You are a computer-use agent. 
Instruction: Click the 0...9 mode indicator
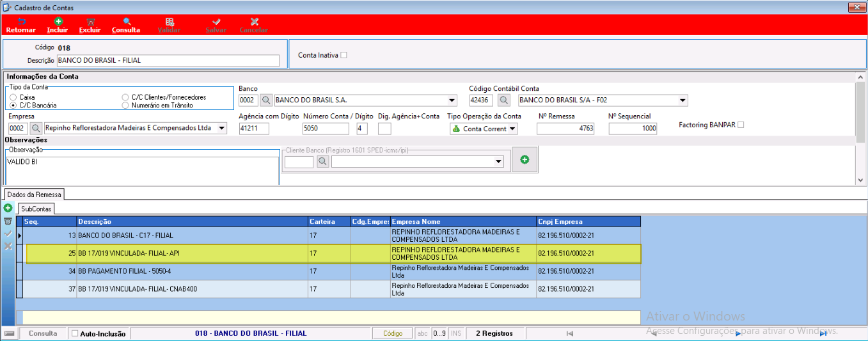point(439,333)
